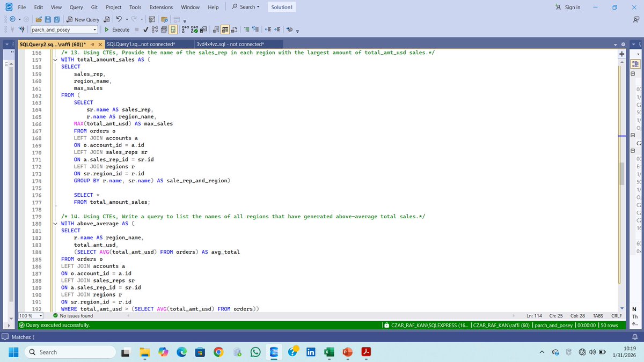Click the Open File folder icon
This screenshot has height=362, width=644.
click(x=39, y=19)
